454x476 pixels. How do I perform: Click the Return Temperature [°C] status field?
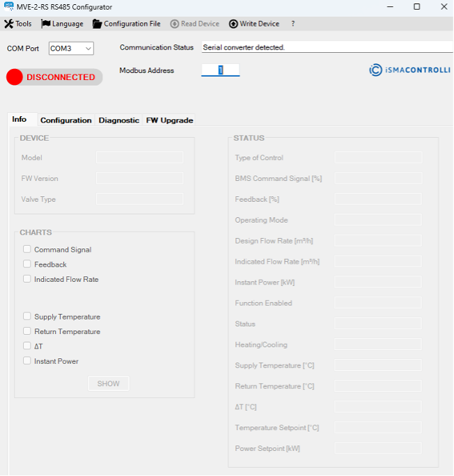pos(378,386)
